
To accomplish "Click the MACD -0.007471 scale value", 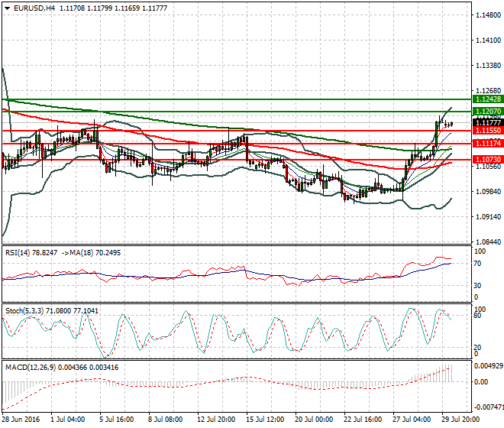I will tap(489, 407).
